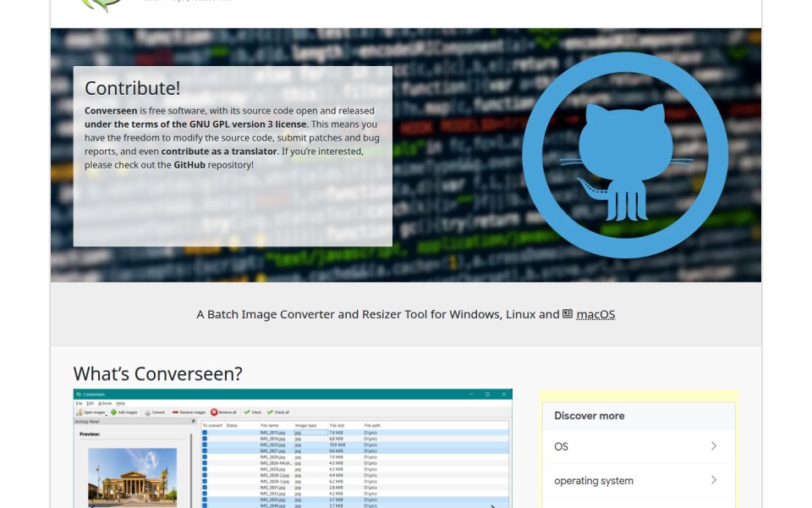
Task: Click the Actions Panel pin icon
Action: tap(194, 422)
